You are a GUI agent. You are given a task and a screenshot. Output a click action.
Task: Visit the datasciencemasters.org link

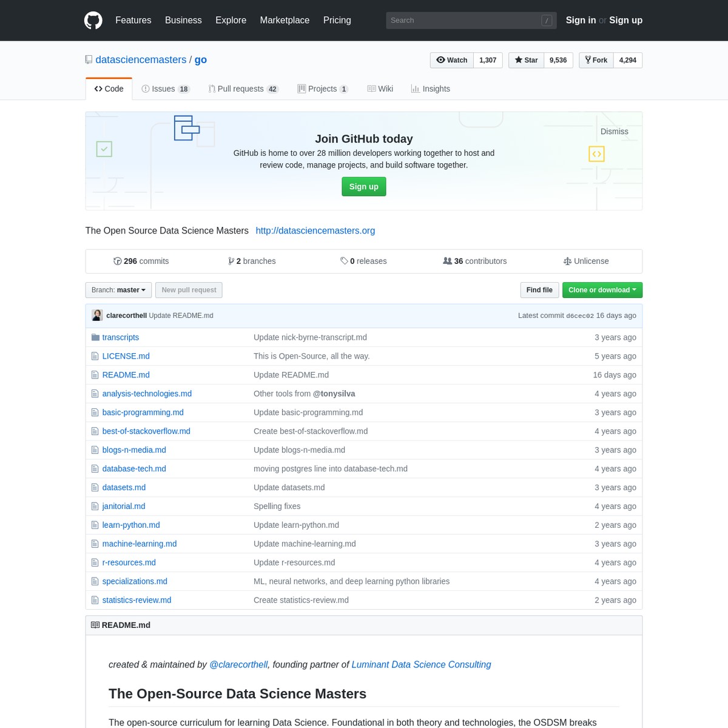(x=315, y=231)
